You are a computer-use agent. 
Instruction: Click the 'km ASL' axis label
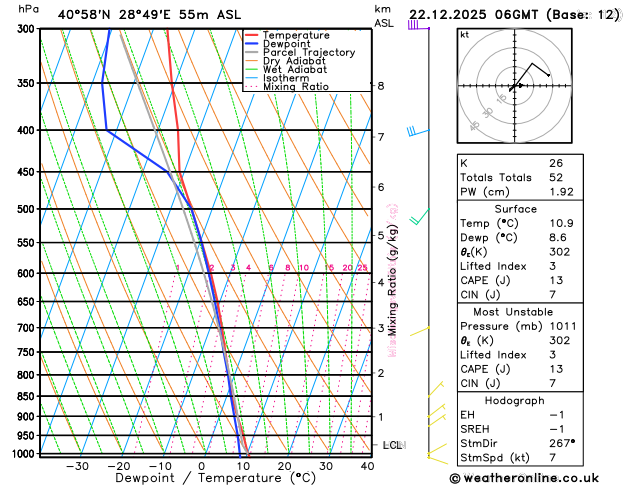click(x=384, y=16)
